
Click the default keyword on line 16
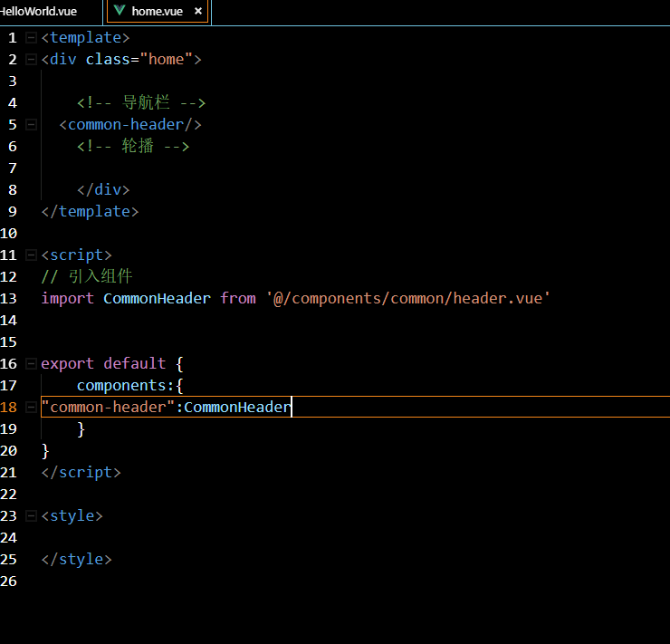click(135, 363)
